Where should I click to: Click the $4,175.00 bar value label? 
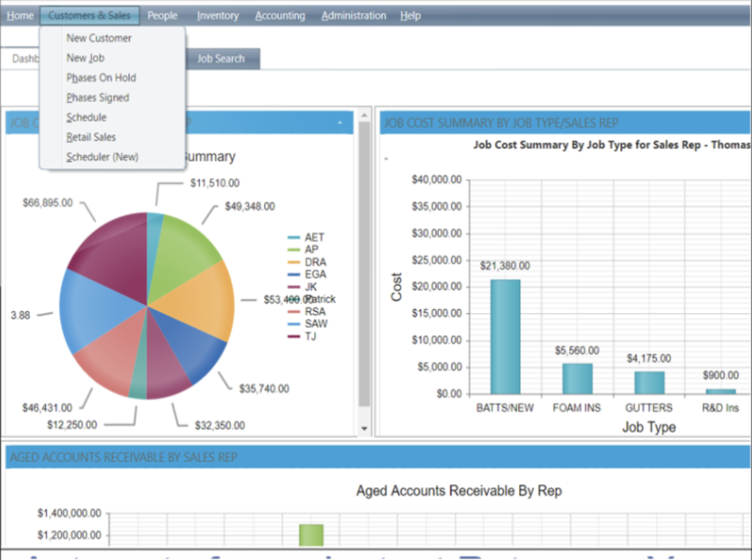[x=649, y=359]
